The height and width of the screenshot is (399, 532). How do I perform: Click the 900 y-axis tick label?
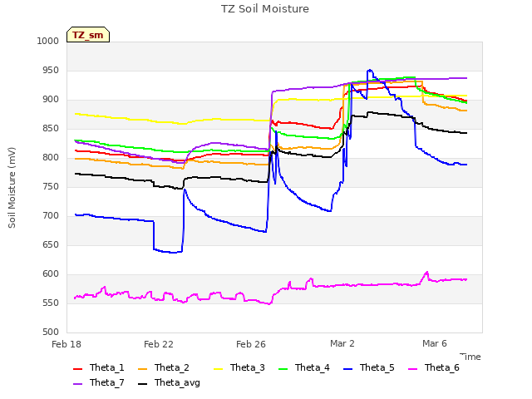pyautogui.click(x=51, y=100)
